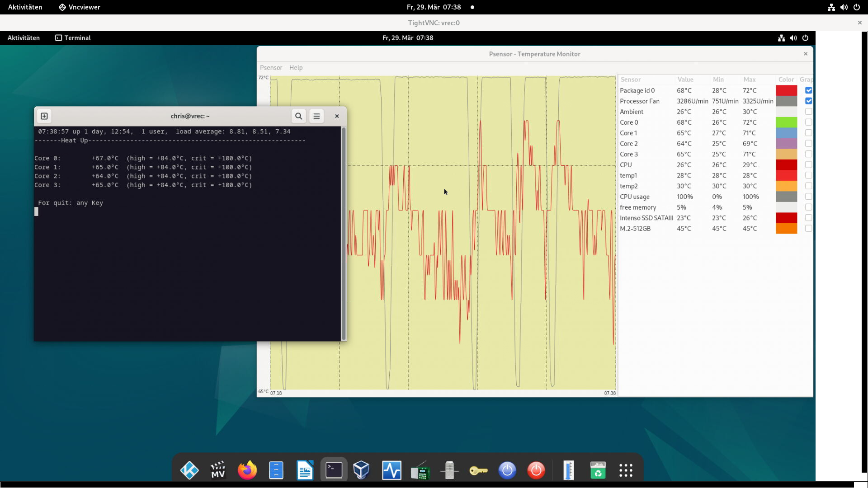Open the key password manager icon
The image size is (868, 488).
pyautogui.click(x=478, y=470)
